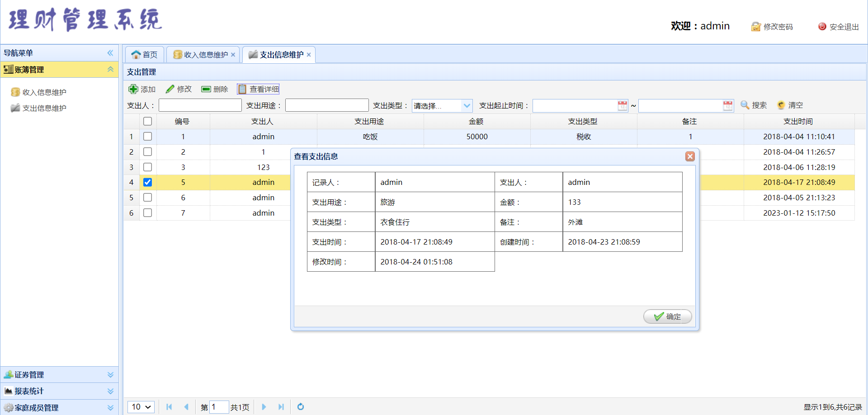Go to the previous page

pyautogui.click(x=186, y=407)
